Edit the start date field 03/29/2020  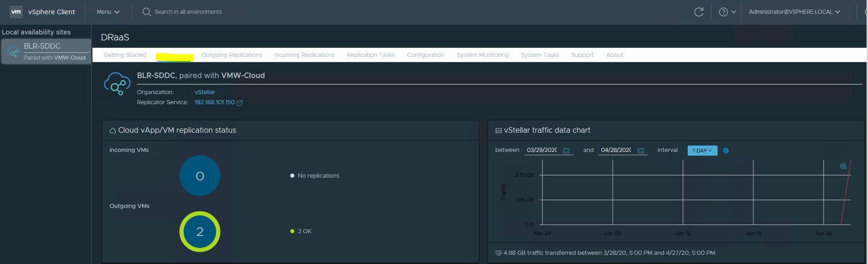[x=542, y=150]
